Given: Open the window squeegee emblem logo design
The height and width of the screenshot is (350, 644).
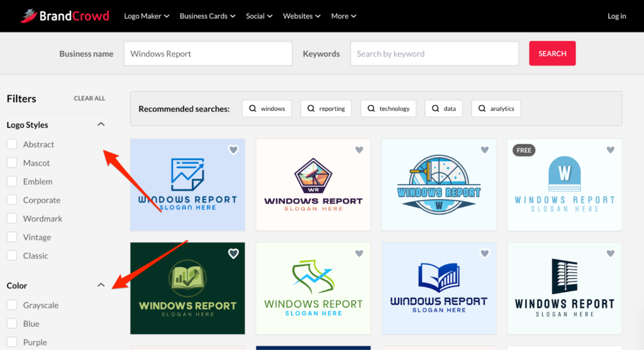Looking at the screenshot, I should coord(439,184).
